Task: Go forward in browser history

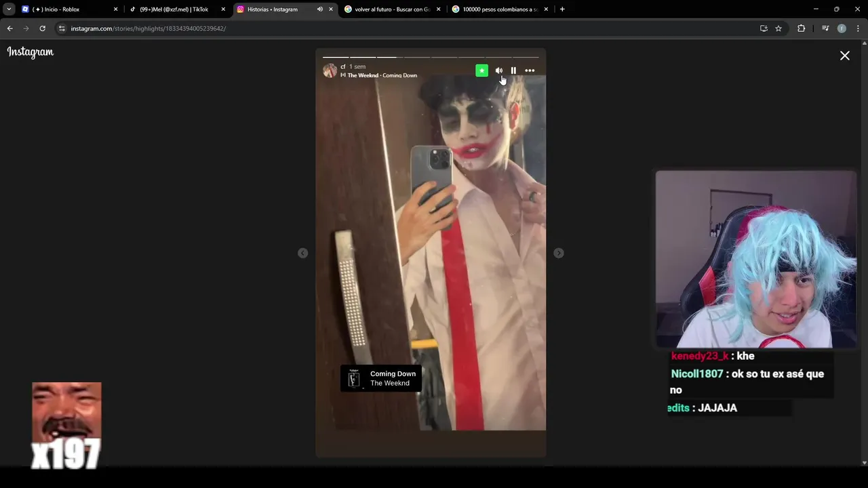Action: 26,28
